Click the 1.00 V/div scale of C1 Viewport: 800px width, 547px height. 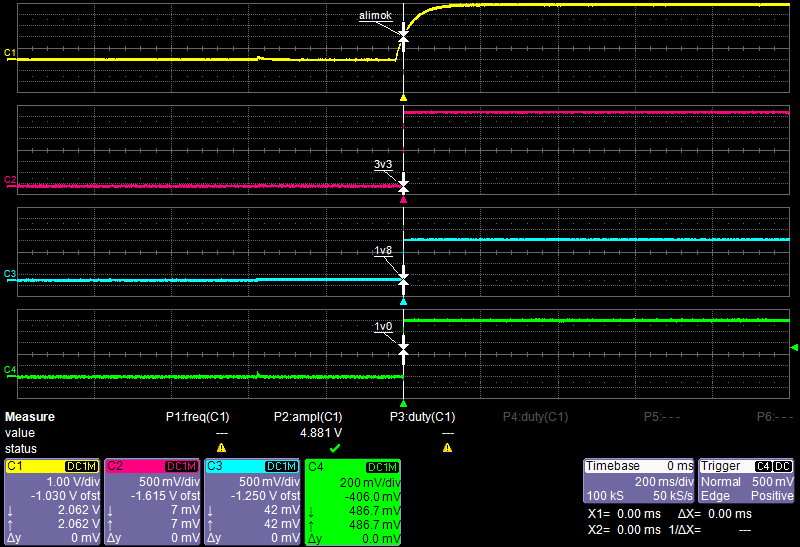[73, 482]
